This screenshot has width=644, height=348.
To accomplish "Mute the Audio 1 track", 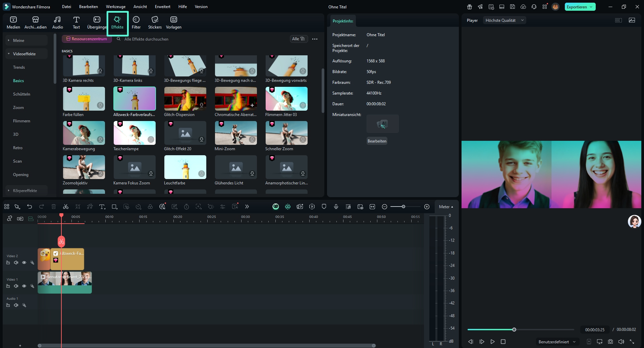I will click(x=16, y=305).
